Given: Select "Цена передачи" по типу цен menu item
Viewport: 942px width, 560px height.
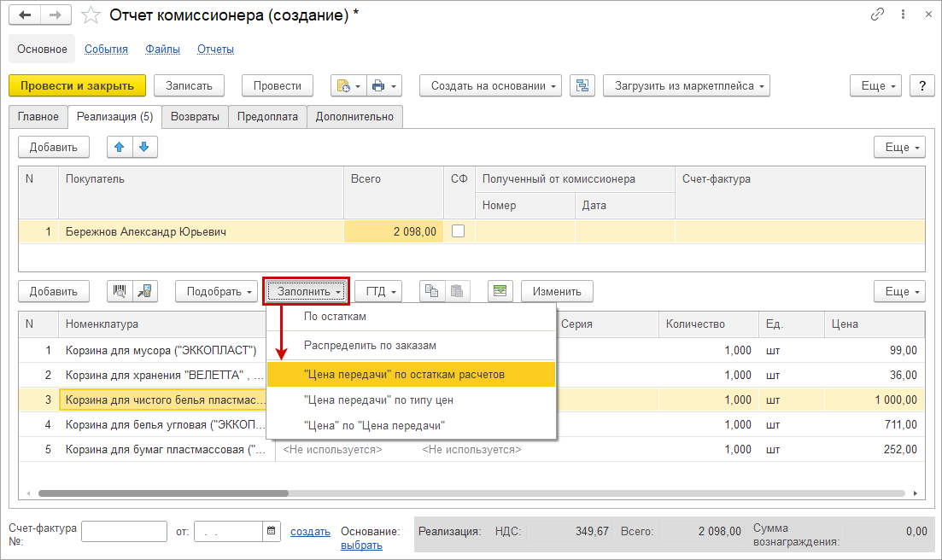Looking at the screenshot, I should (x=378, y=400).
